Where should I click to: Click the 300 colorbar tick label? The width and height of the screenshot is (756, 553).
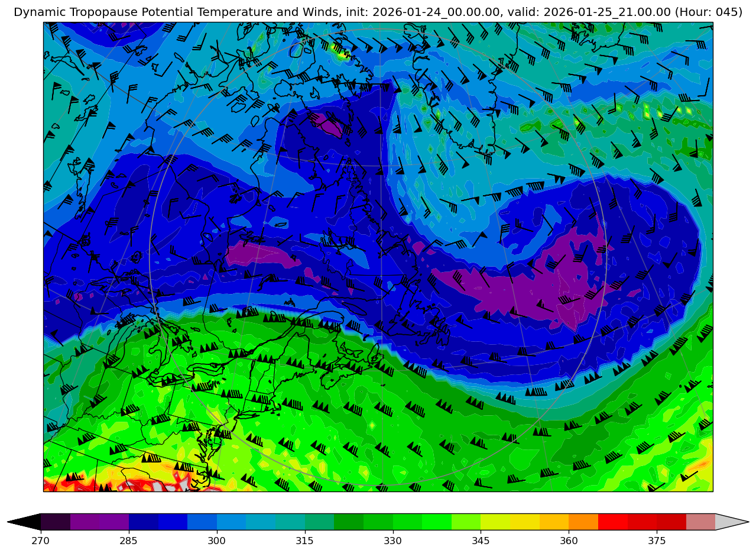click(x=217, y=541)
